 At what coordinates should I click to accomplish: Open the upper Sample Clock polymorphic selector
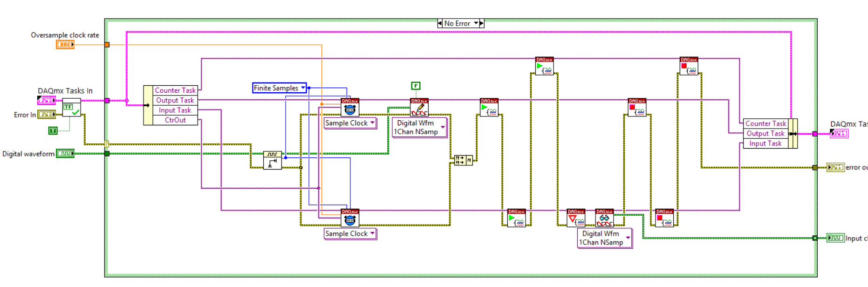[350, 123]
